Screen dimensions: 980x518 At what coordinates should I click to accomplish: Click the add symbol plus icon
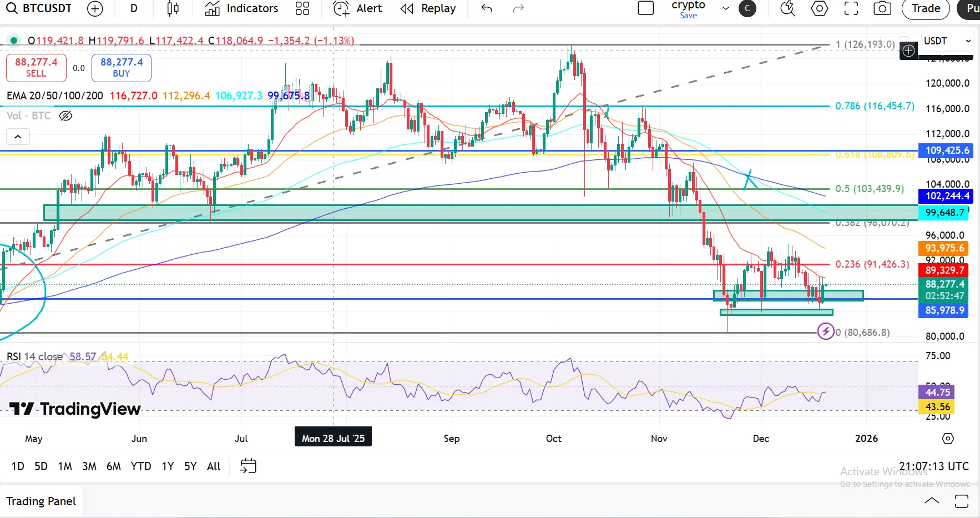pos(95,8)
